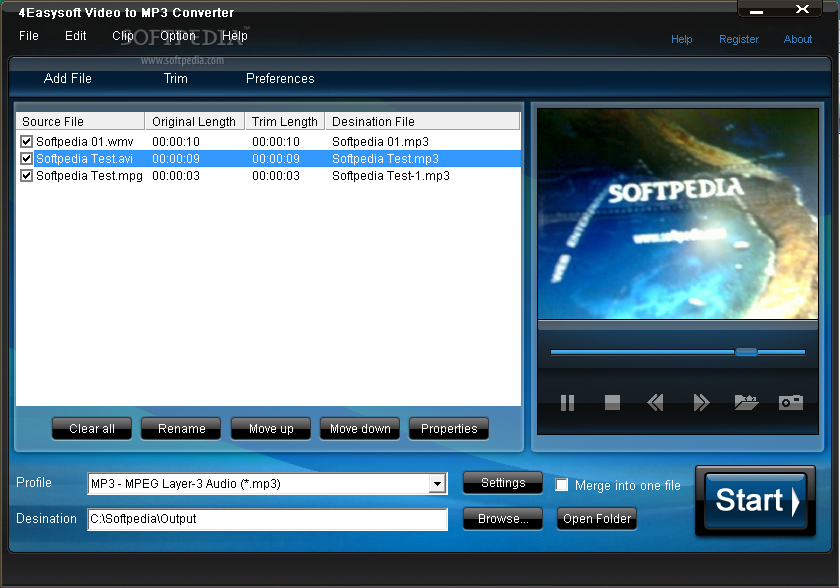Skip forward with the fast-forward icon

(x=701, y=402)
